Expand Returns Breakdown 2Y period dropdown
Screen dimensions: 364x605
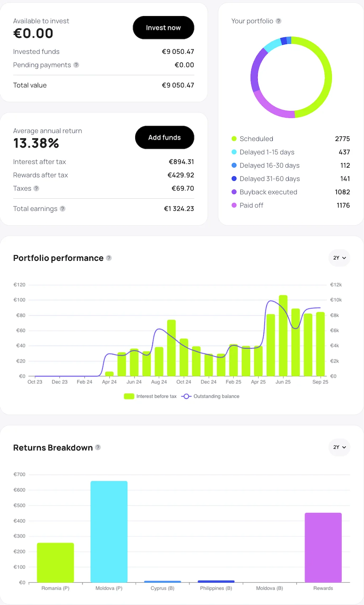pyautogui.click(x=339, y=447)
